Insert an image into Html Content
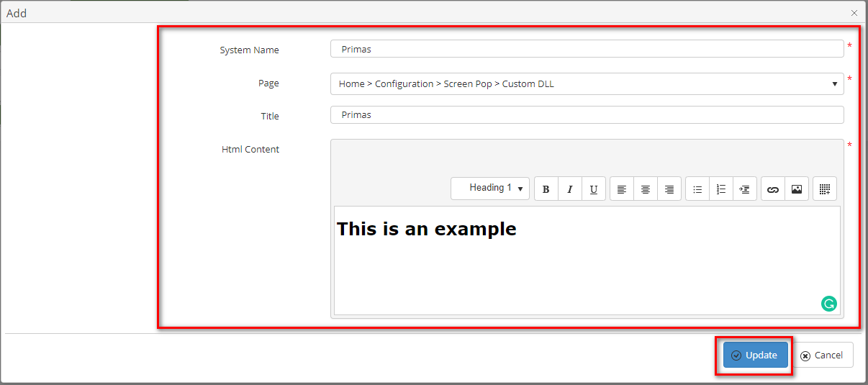 pos(797,189)
